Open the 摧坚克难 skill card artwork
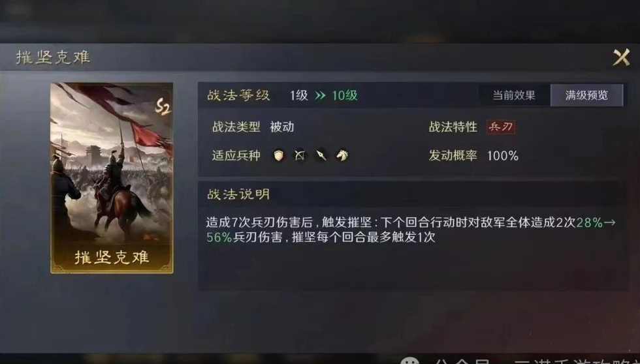This screenshot has height=364, width=640. click(112, 177)
